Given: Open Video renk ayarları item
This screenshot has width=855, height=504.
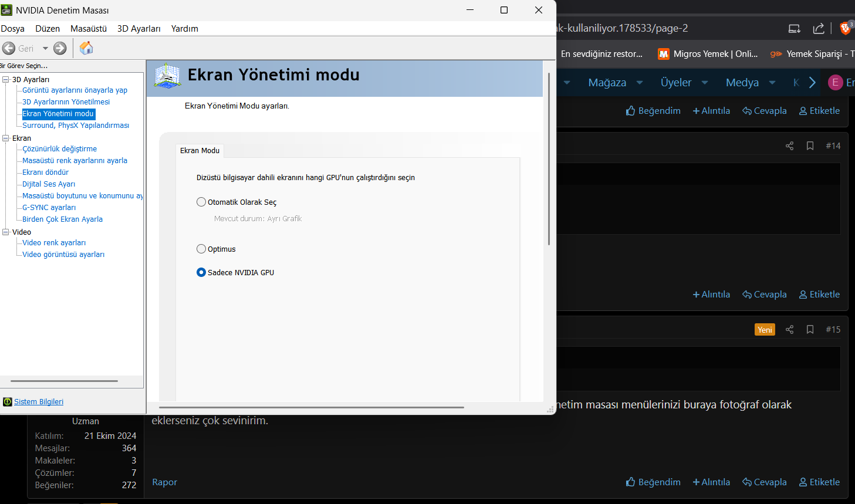Looking at the screenshot, I should 54,243.
